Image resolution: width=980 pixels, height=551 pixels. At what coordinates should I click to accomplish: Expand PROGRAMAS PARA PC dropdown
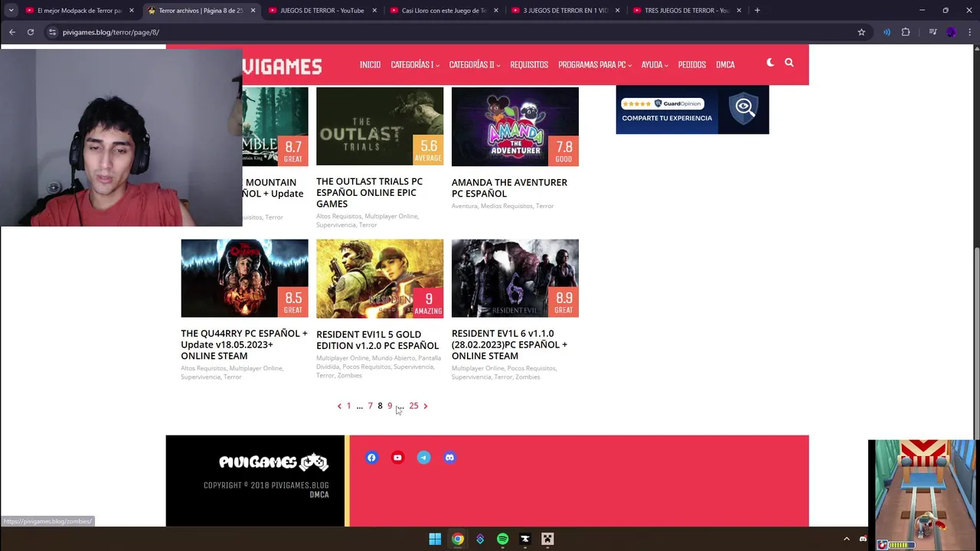click(594, 64)
